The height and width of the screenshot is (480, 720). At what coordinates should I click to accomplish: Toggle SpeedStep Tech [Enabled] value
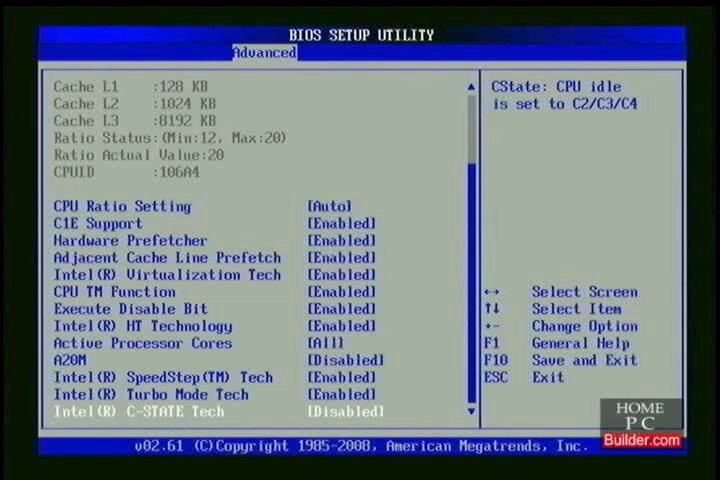click(x=341, y=377)
